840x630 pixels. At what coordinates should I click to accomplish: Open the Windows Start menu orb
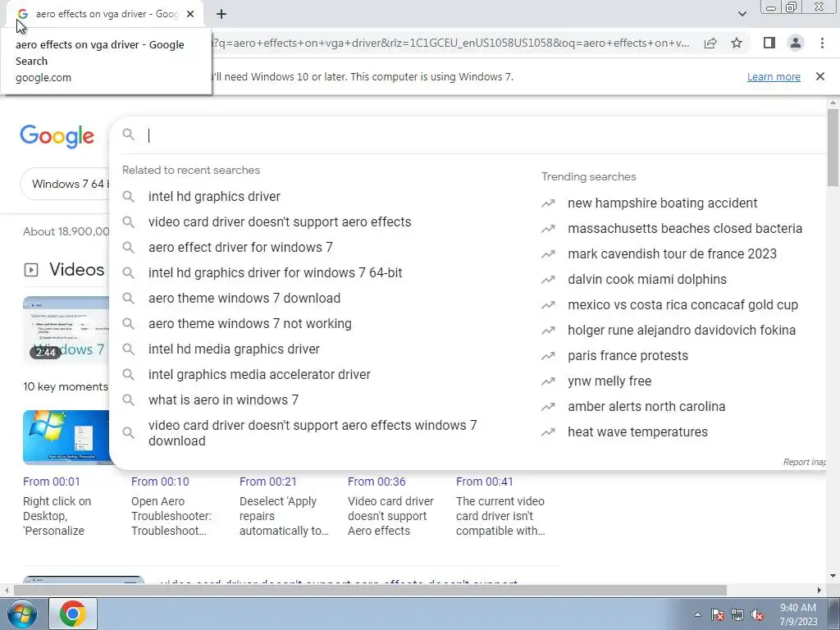[x=21, y=614]
